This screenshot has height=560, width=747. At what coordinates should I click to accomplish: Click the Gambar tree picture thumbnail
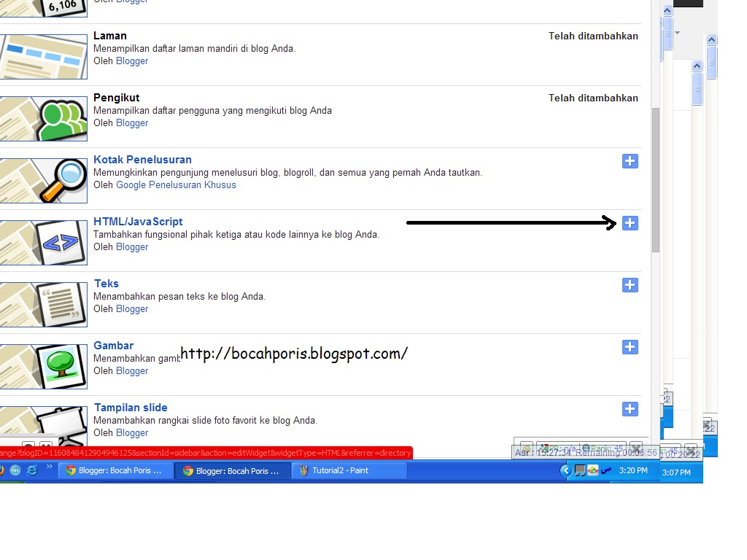(x=43, y=366)
